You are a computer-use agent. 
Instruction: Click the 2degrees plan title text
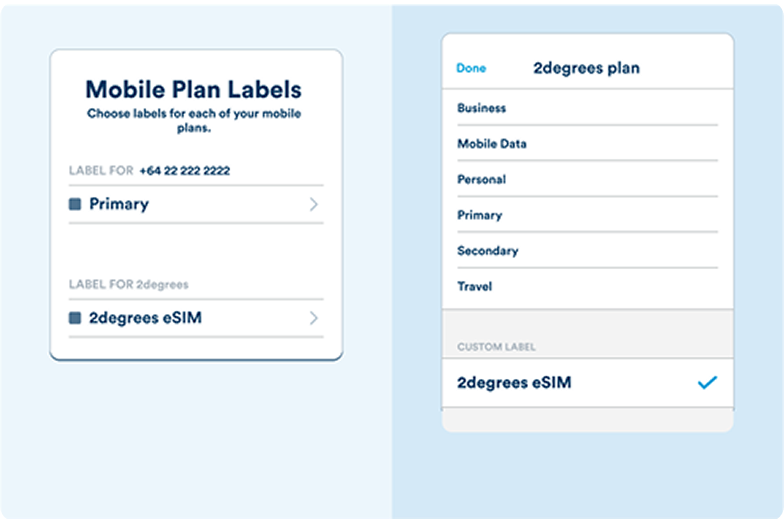[587, 68]
